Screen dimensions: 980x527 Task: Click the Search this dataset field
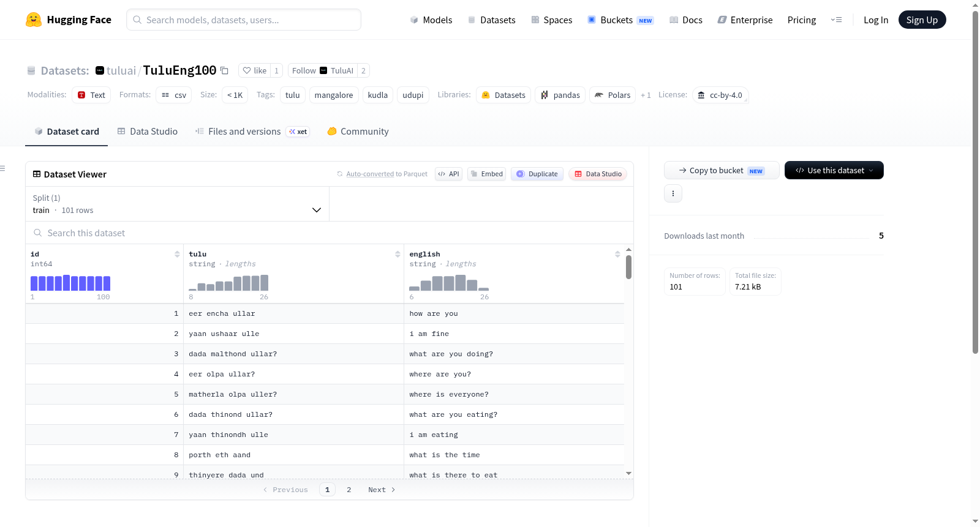(330, 233)
